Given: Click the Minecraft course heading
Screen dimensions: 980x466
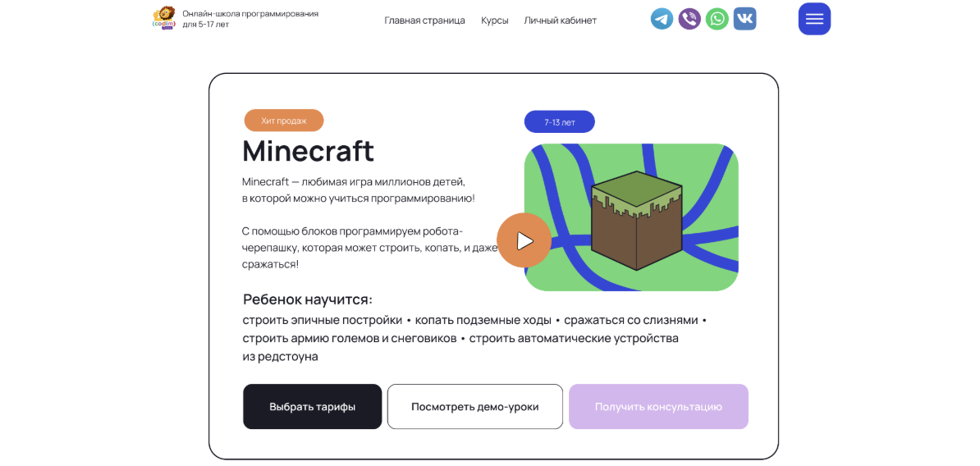Looking at the screenshot, I should (308, 151).
